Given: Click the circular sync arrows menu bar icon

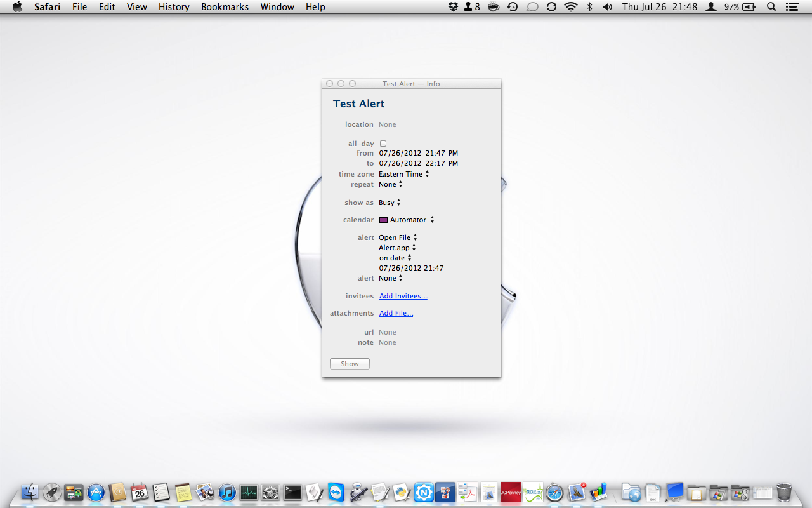Looking at the screenshot, I should pyautogui.click(x=551, y=7).
